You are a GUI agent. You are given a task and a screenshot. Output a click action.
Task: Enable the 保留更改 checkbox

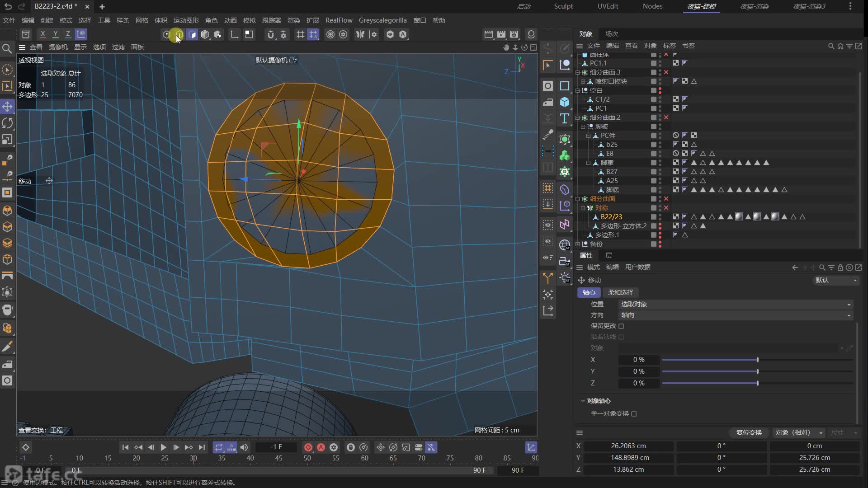621,326
